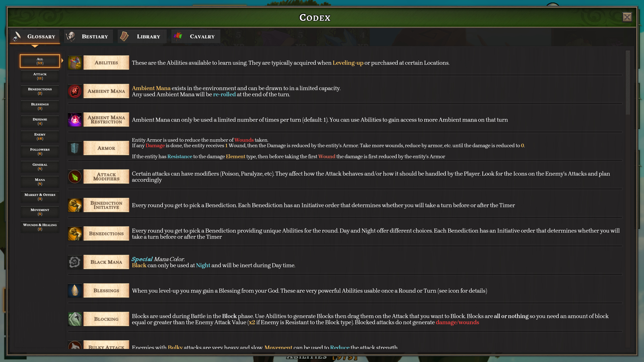Click the Abilities satchel icon
The image size is (644, 362).
tap(74, 63)
